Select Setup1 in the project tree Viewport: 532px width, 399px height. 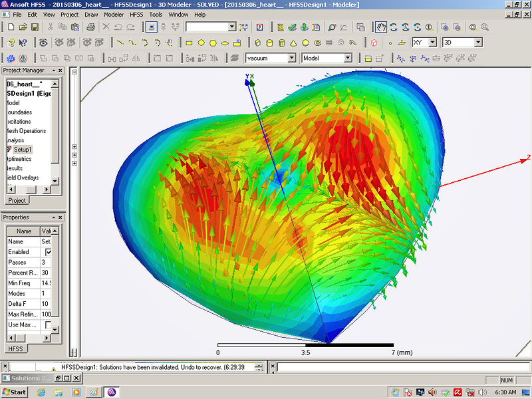[22, 150]
